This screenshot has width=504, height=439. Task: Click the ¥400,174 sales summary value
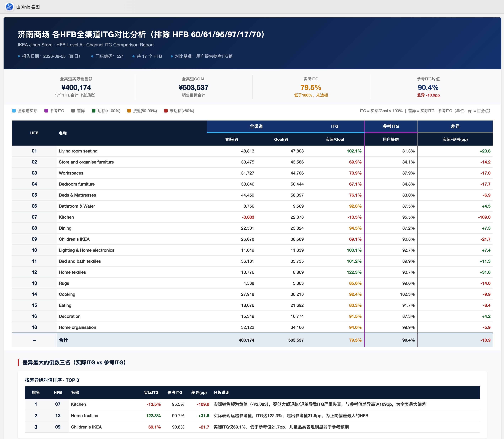76,87
